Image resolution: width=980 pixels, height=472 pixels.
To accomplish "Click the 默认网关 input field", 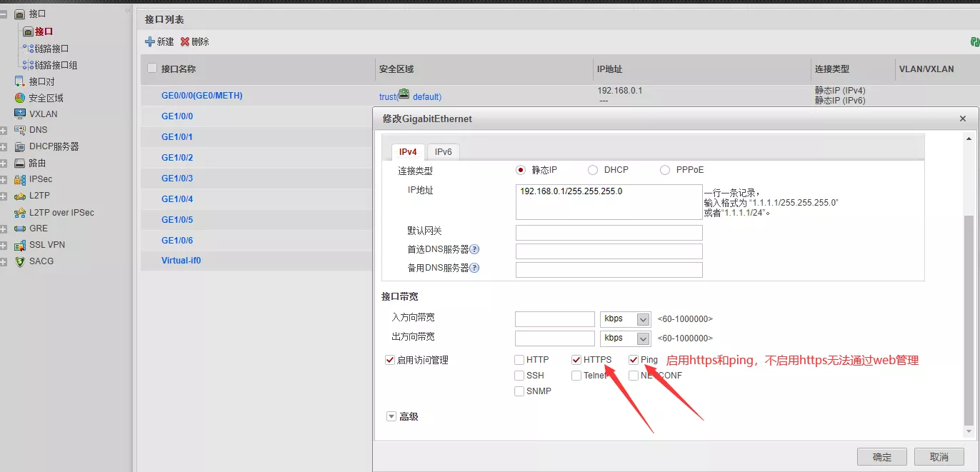I will [x=609, y=233].
